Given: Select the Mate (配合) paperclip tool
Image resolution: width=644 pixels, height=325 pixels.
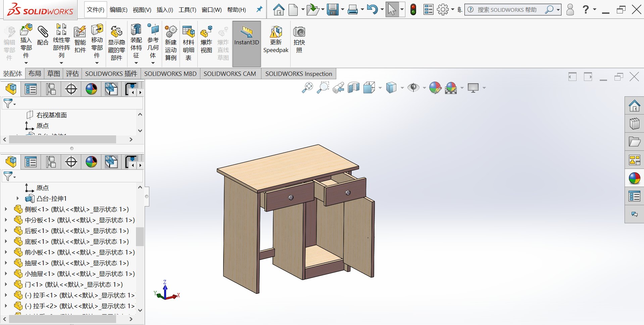Looking at the screenshot, I should tap(43, 32).
